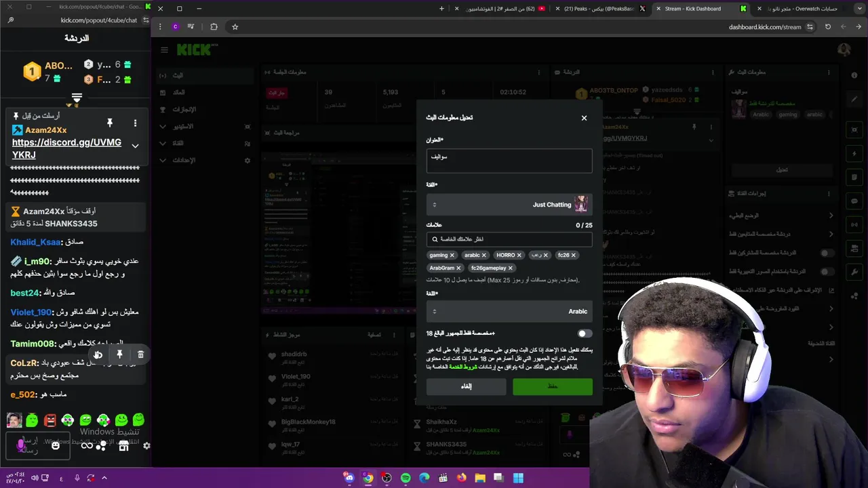Image resolution: width=868 pixels, height=488 pixels.
Task: Open chat settings gear icon
Action: [146, 445]
